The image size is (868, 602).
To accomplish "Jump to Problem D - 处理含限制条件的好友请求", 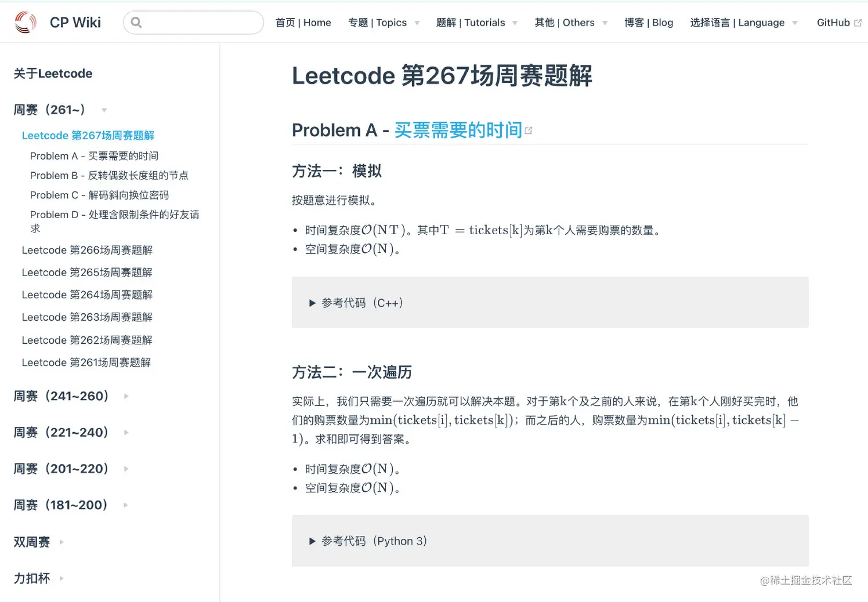I will 115,222.
